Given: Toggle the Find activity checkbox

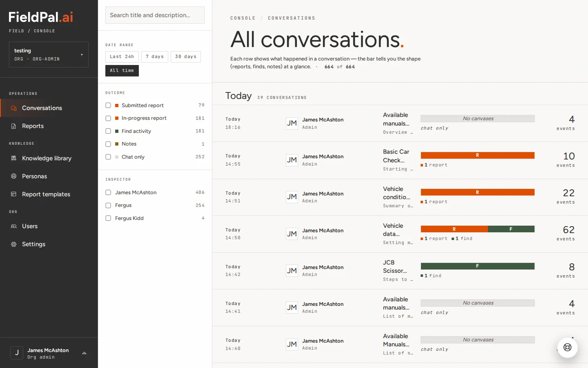Looking at the screenshot, I should pos(108,131).
